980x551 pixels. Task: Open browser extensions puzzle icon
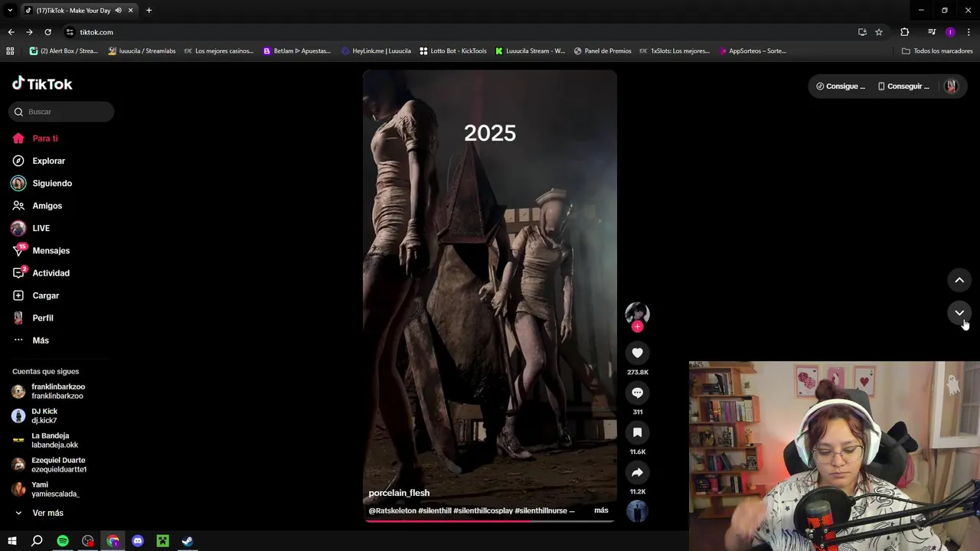pyautogui.click(x=904, y=32)
